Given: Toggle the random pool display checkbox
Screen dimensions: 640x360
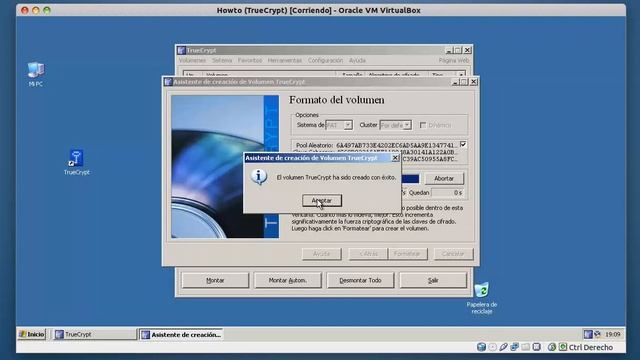Looking at the screenshot, I should [463, 144].
